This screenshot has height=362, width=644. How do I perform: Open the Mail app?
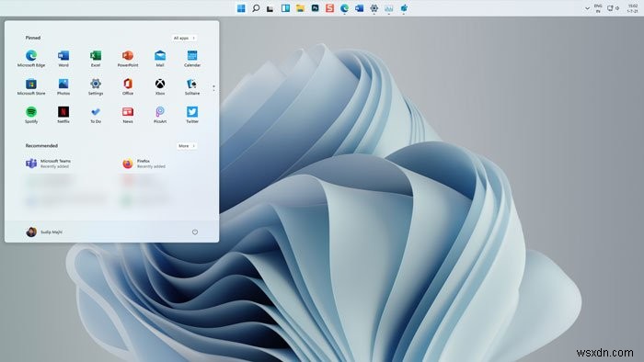click(160, 58)
